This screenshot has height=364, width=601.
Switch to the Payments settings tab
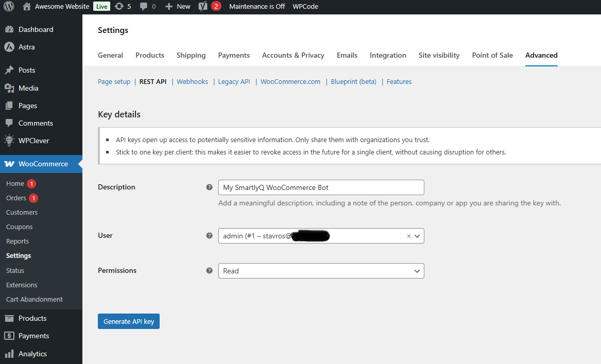pyautogui.click(x=234, y=55)
